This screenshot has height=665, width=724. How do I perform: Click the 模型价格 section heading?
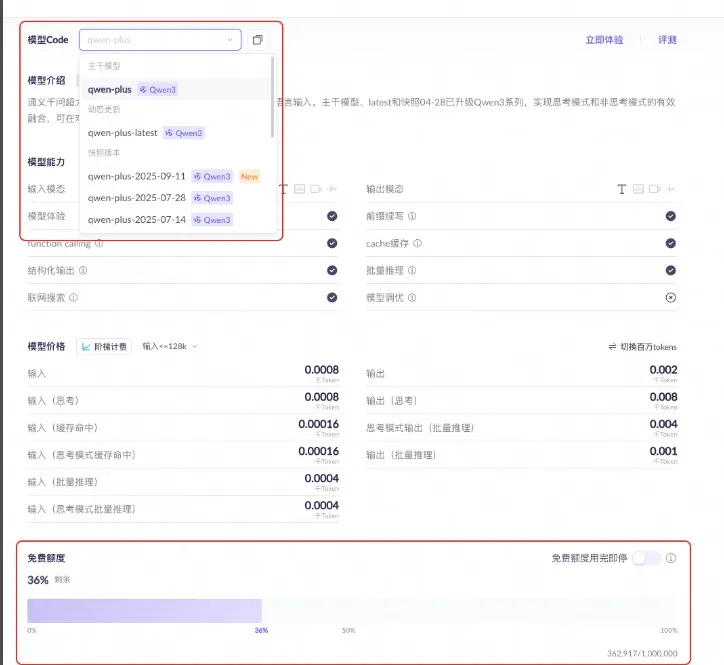pos(46,347)
